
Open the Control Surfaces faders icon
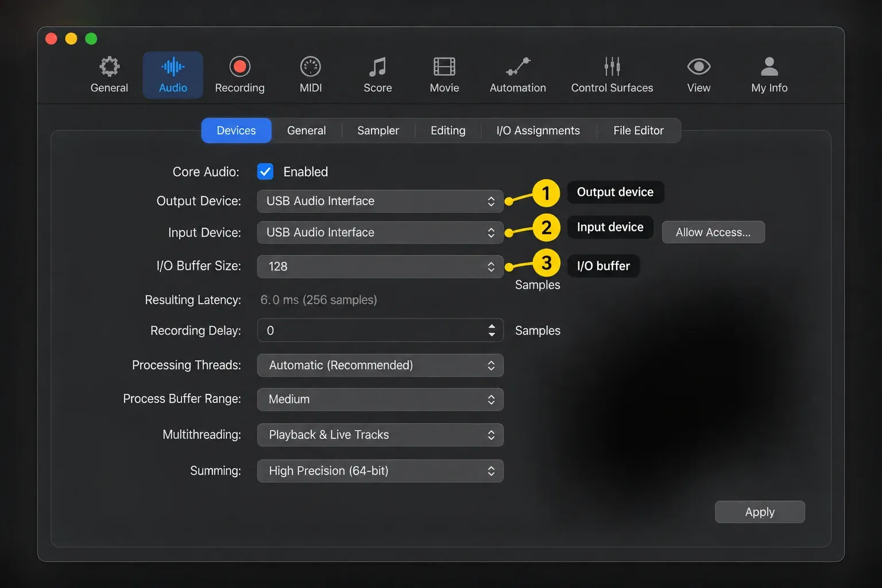tap(612, 67)
